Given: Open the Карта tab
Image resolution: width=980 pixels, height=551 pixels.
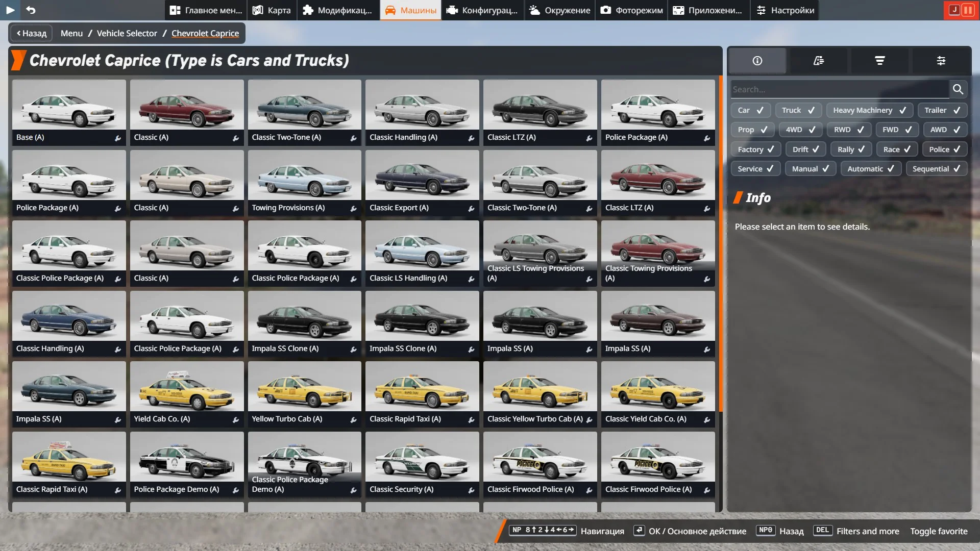Looking at the screenshot, I should tap(272, 10).
